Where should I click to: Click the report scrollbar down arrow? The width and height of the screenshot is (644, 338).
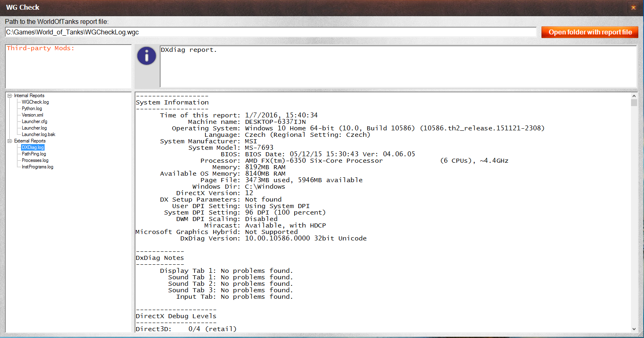(634, 329)
